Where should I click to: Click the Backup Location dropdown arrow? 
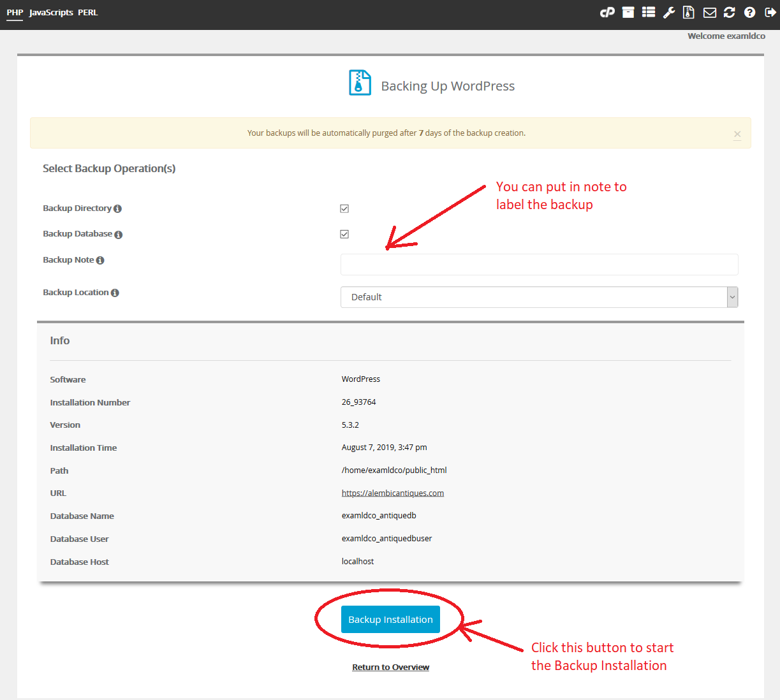tap(733, 297)
